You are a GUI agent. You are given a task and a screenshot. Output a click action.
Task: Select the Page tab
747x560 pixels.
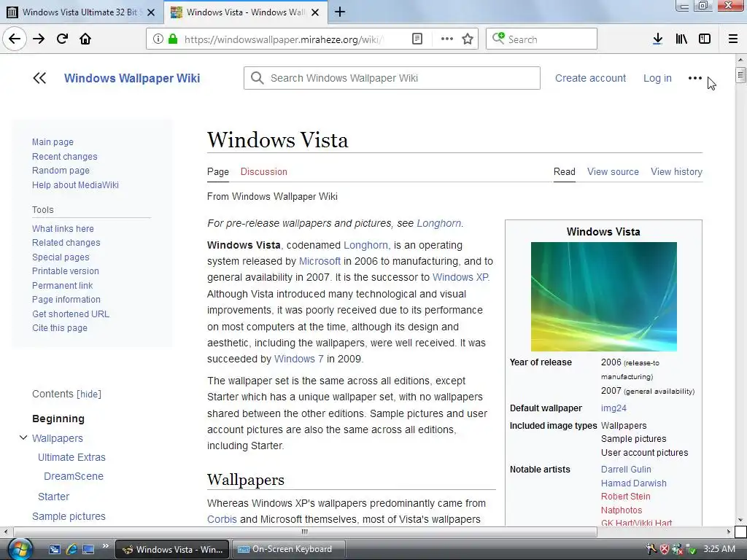[x=217, y=171]
